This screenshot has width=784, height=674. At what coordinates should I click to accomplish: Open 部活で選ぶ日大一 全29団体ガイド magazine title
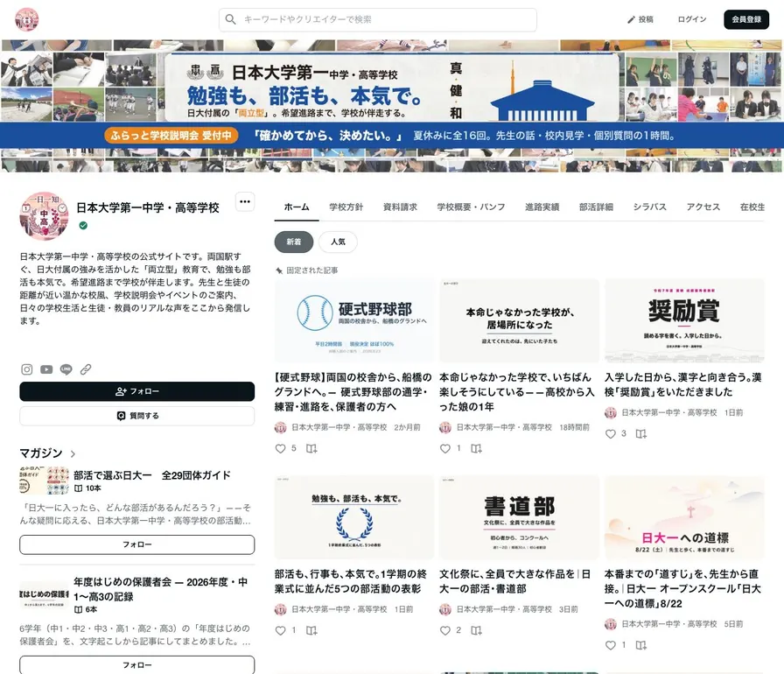point(152,475)
